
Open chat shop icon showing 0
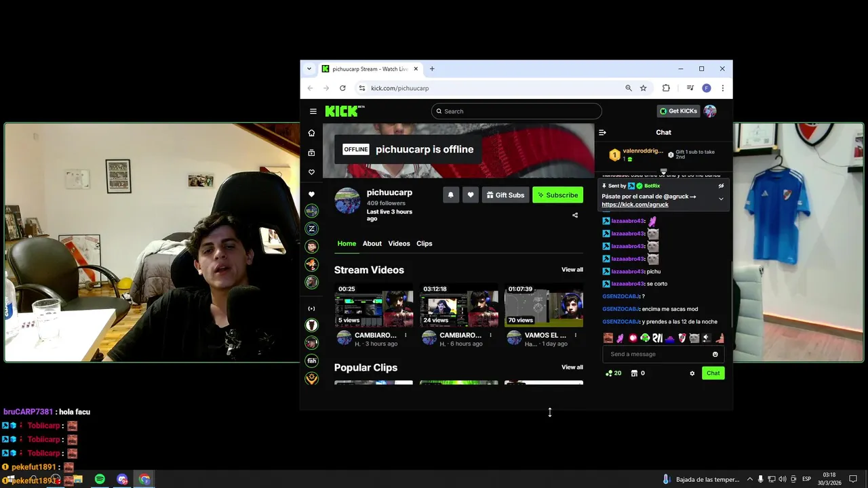coord(637,373)
